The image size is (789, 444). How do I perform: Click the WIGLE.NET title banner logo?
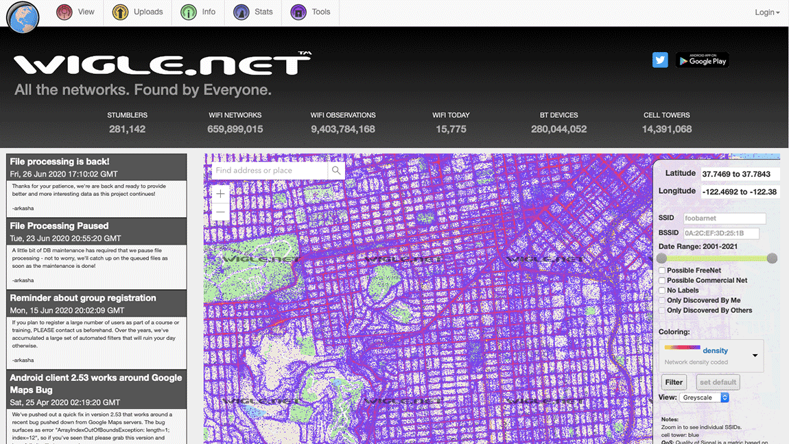pyautogui.click(x=163, y=64)
